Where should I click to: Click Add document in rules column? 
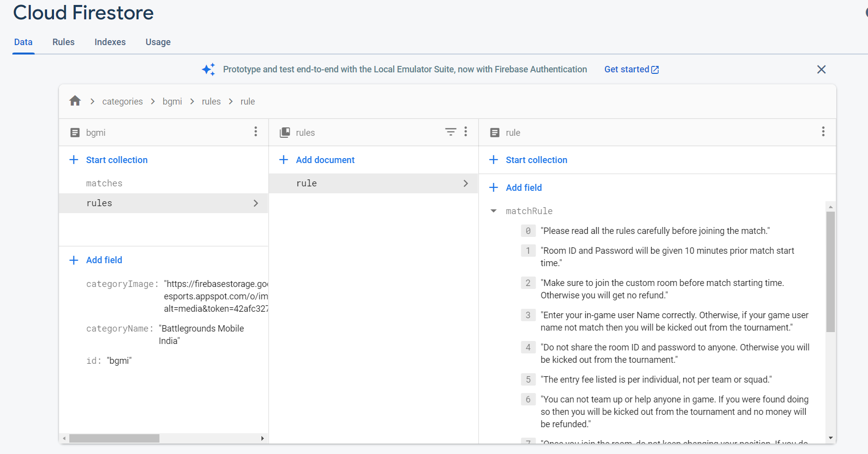point(325,160)
